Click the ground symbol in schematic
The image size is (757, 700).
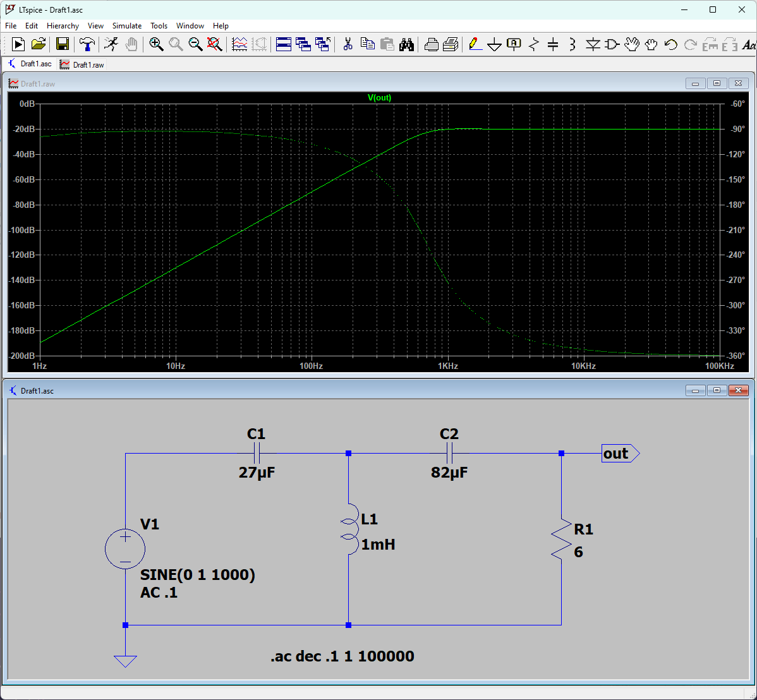point(125,661)
